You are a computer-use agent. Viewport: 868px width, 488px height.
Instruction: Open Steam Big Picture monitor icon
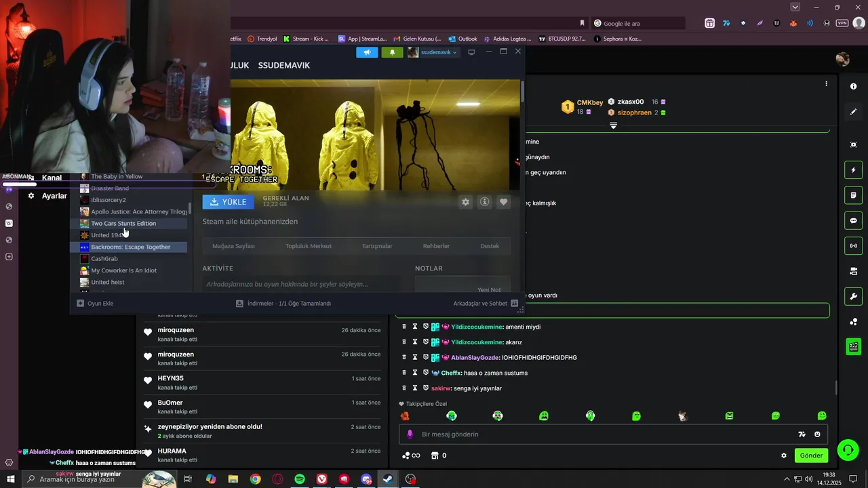click(471, 52)
